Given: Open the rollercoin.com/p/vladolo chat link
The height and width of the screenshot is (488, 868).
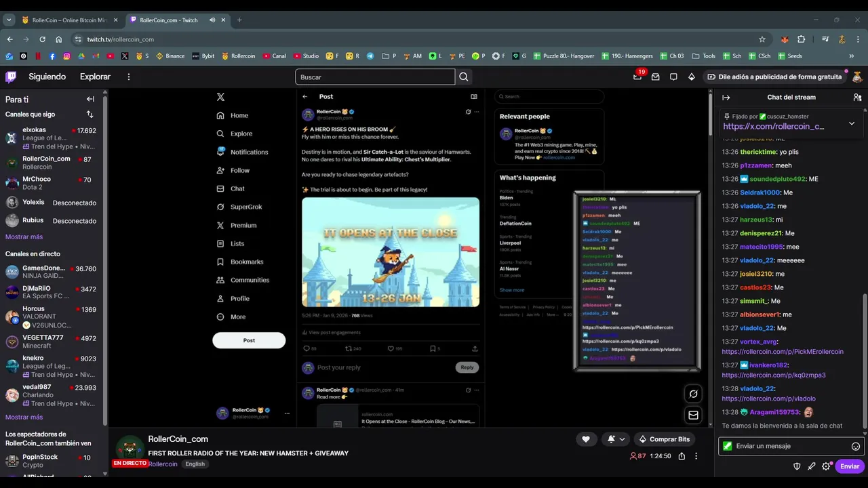Looking at the screenshot, I should tap(768, 399).
